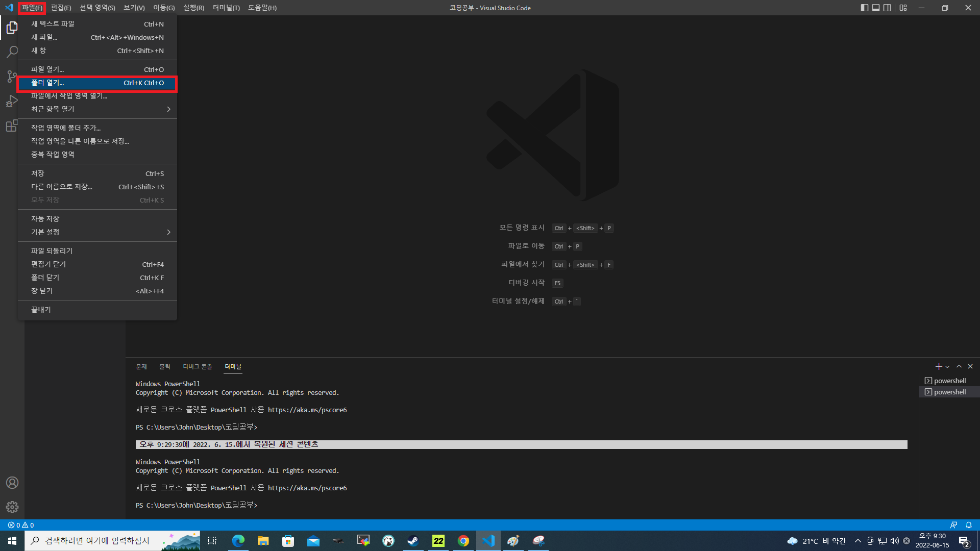Open the Explorer activity bar icon
This screenshot has height=551, width=980.
[12, 28]
